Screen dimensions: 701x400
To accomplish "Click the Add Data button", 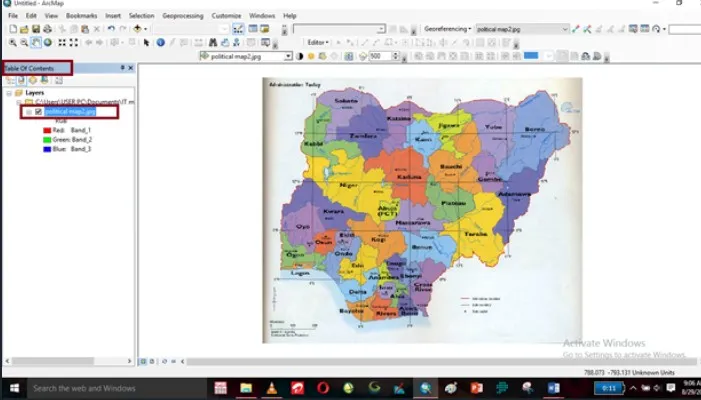I will [138, 29].
